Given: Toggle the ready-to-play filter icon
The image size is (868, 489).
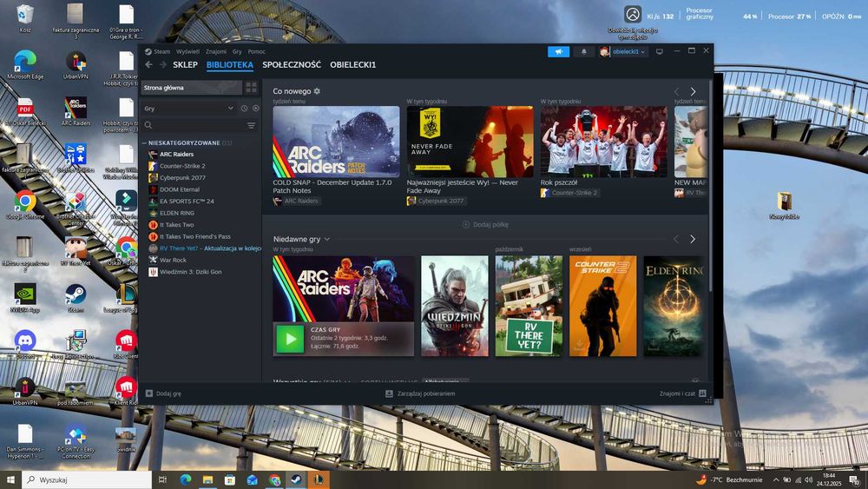Looking at the screenshot, I should coord(255,109).
